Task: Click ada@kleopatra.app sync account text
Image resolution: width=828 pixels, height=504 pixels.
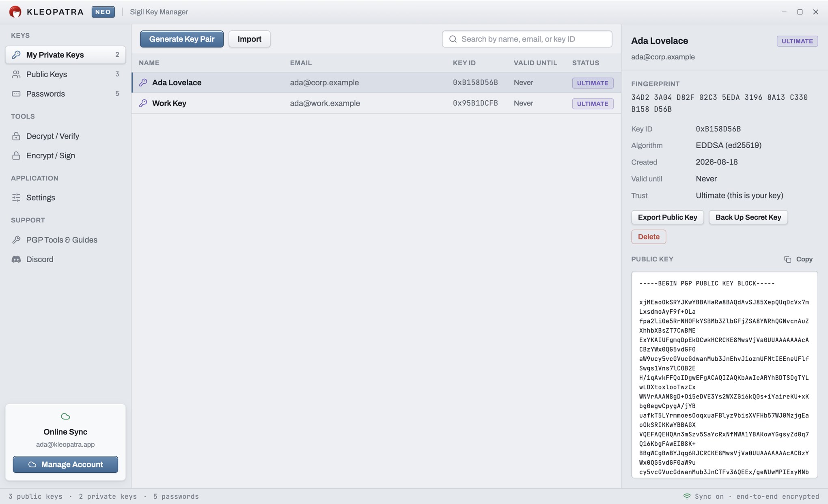Action: [x=65, y=444]
